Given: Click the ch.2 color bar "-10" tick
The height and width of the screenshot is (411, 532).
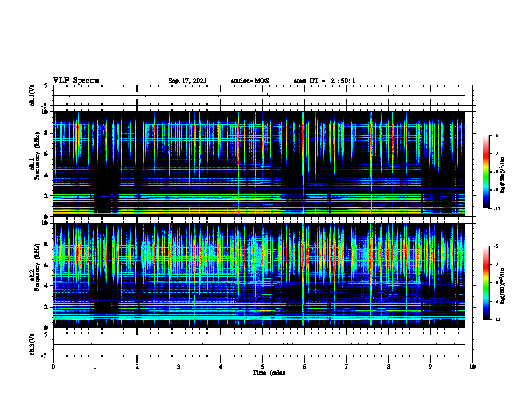Looking at the screenshot, I should coord(496,320).
